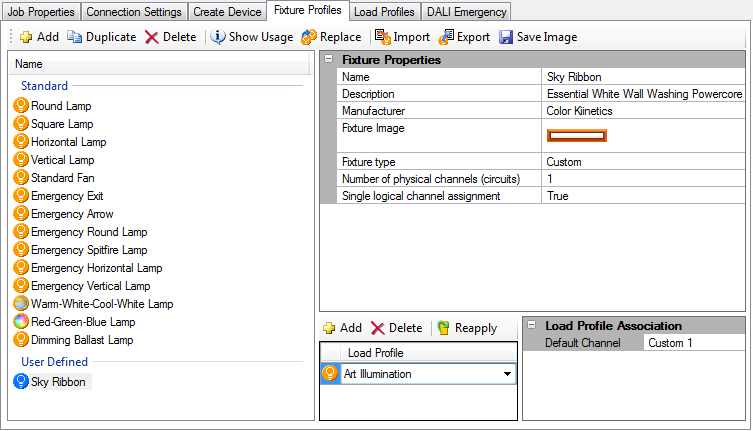This screenshot has width=753, height=431.
Task: Select Red-Green-Blue Lamp in the list
Action: coord(82,322)
